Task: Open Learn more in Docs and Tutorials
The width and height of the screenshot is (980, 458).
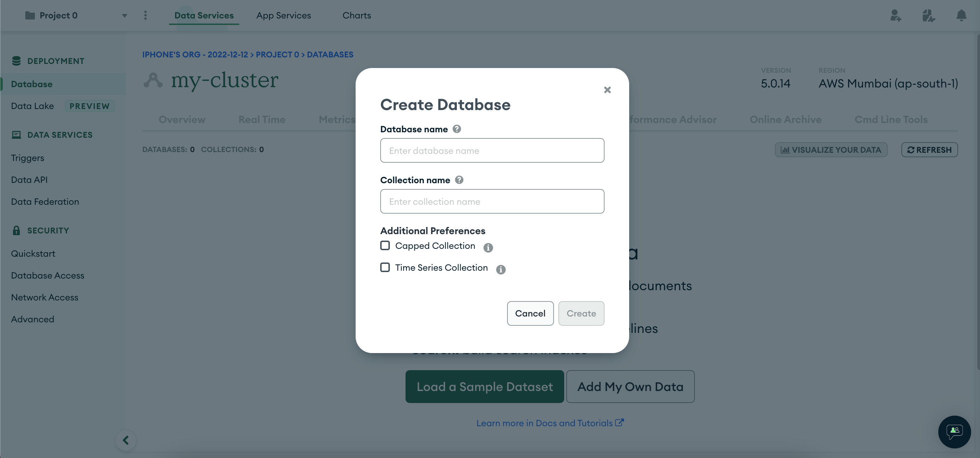Action: coord(550,423)
